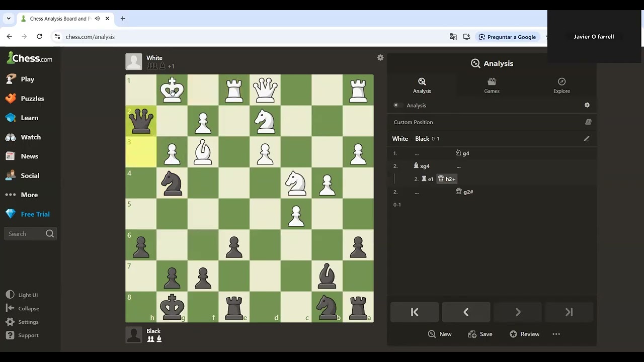Image resolution: width=644 pixels, height=362 pixels.
Task: Click the Free Trial diamond link
Action: tap(28, 214)
